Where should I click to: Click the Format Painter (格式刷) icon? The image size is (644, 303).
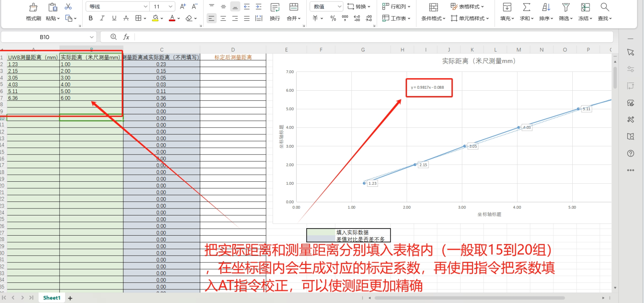[x=33, y=7]
